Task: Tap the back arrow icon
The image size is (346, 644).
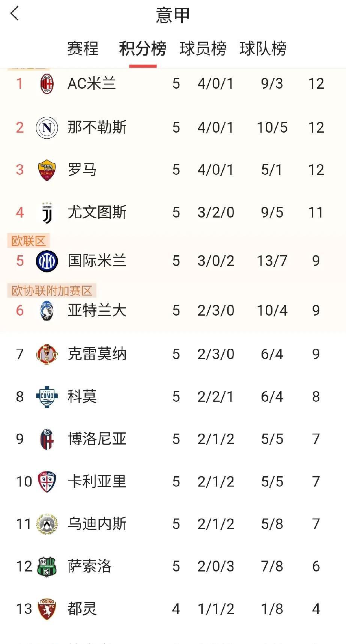Action: tap(15, 14)
